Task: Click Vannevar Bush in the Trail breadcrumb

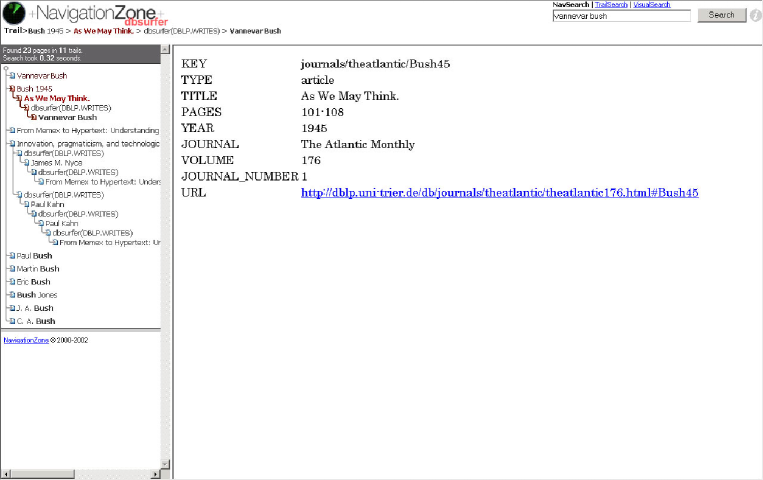Action: point(255,31)
